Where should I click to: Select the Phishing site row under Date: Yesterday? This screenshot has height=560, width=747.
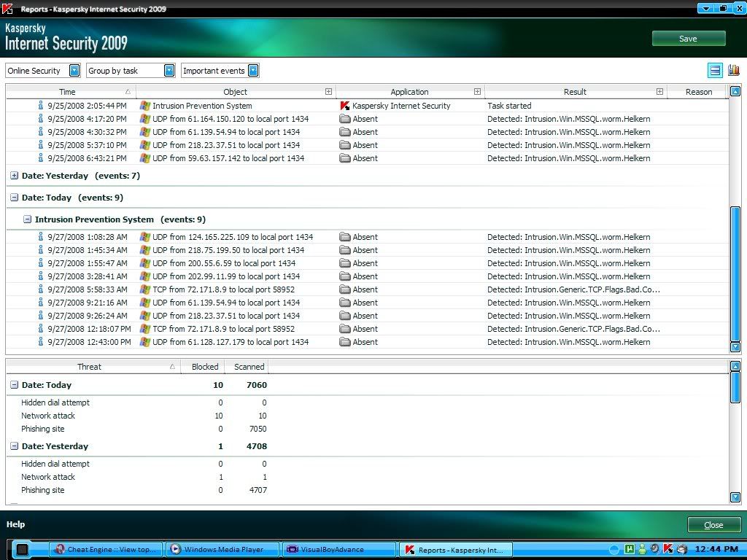coord(138,490)
